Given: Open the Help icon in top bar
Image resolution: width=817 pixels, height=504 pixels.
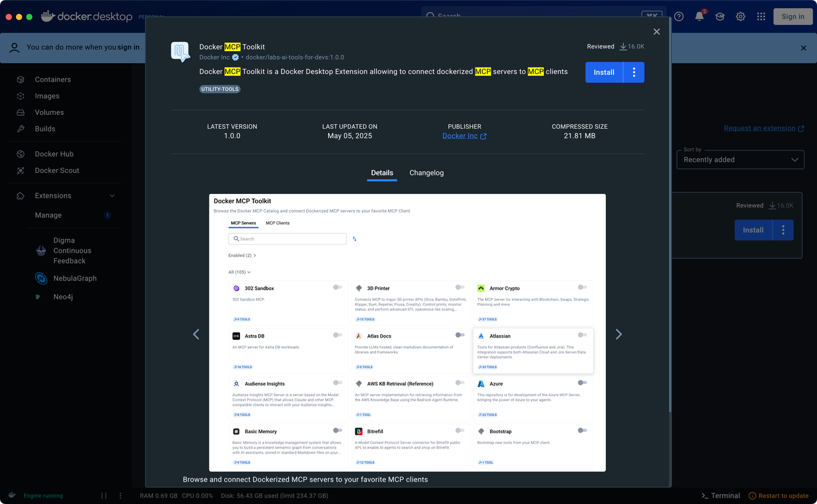Looking at the screenshot, I should click(679, 17).
